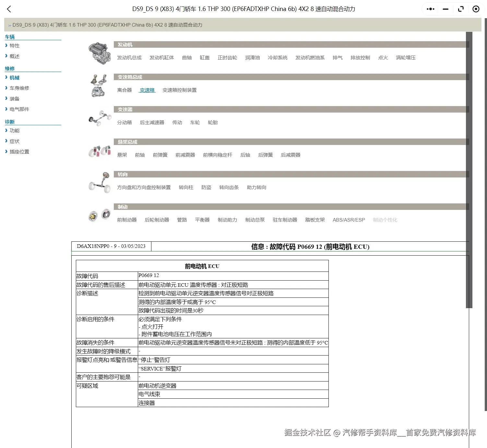This screenshot has width=487, height=448.
Task: Expand the 机械 sidebar entry
Action: (15, 78)
